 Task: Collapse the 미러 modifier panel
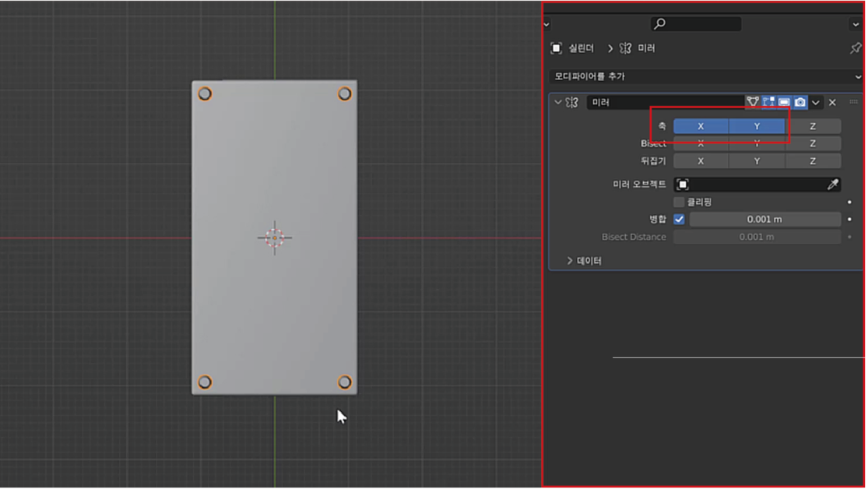(558, 103)
